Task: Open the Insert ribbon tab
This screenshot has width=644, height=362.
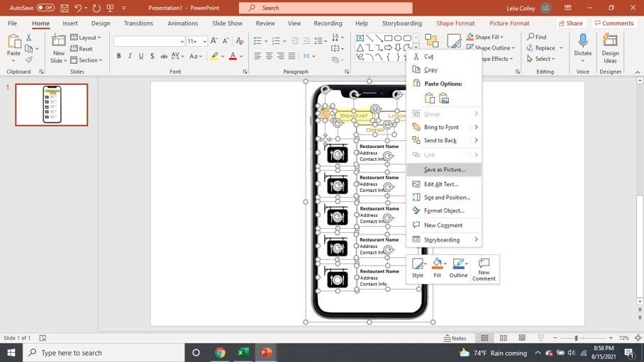Action: coord(70,23)
